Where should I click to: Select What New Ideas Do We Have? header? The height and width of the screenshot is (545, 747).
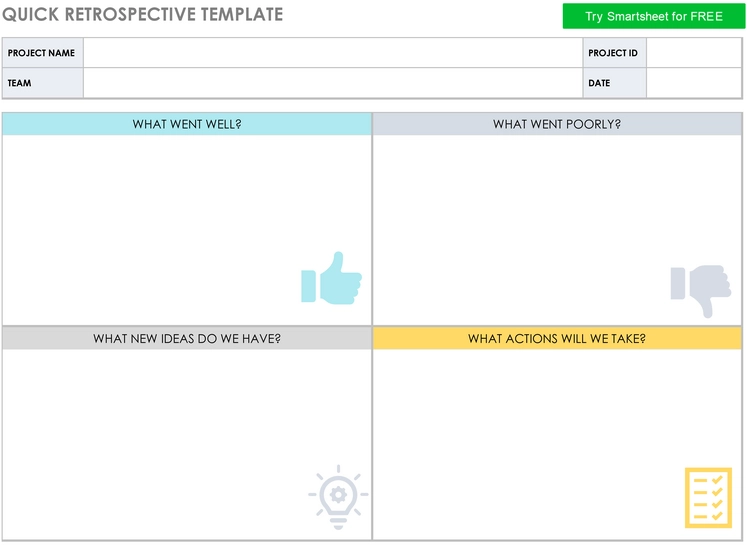[x=187, y=338]
